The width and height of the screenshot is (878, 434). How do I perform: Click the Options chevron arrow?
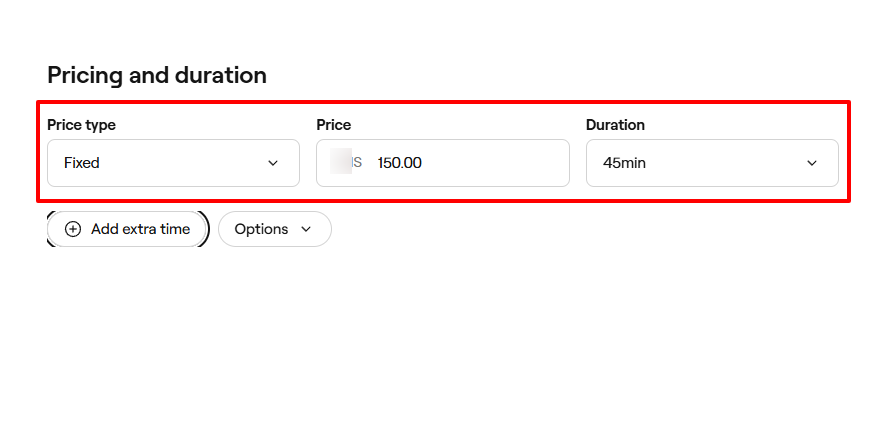pyautogui.click(x=306, y=229)
